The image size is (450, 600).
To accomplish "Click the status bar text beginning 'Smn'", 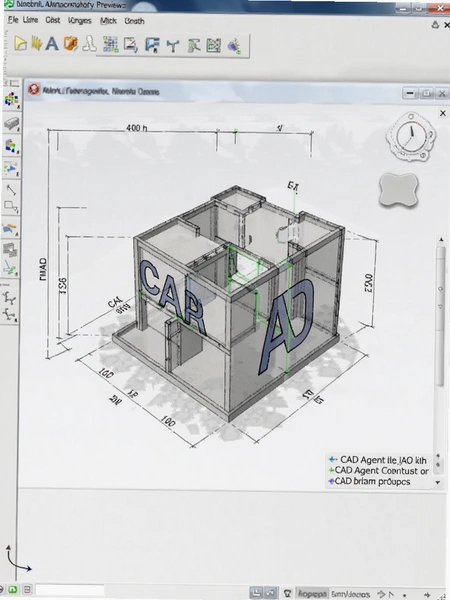I will pos(351,594).
